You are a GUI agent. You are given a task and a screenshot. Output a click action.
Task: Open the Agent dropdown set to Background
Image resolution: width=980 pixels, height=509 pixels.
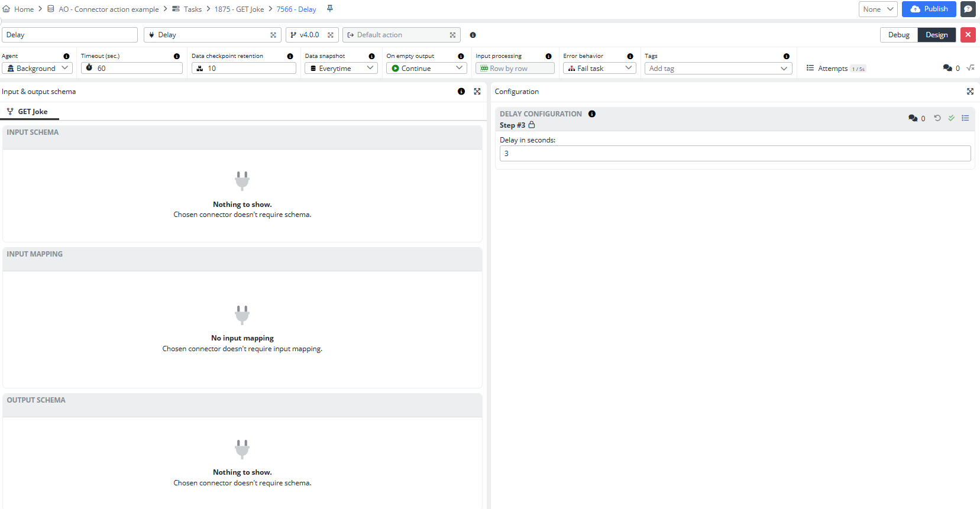click(37, 69)
